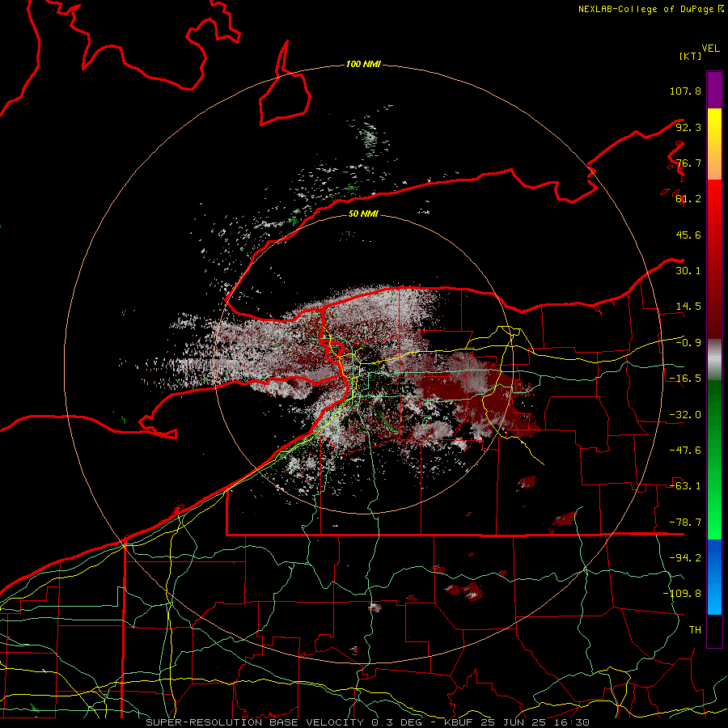The height and width of the screenshot is (728, 728).
Task: Click the 107.8 velocity scale value
Action: pyautogui.click(x=685, y=91)
